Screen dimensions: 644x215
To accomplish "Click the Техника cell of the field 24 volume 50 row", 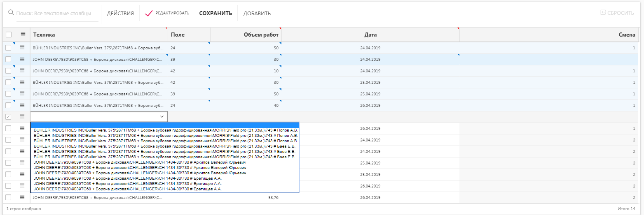I will click(99, 48).
